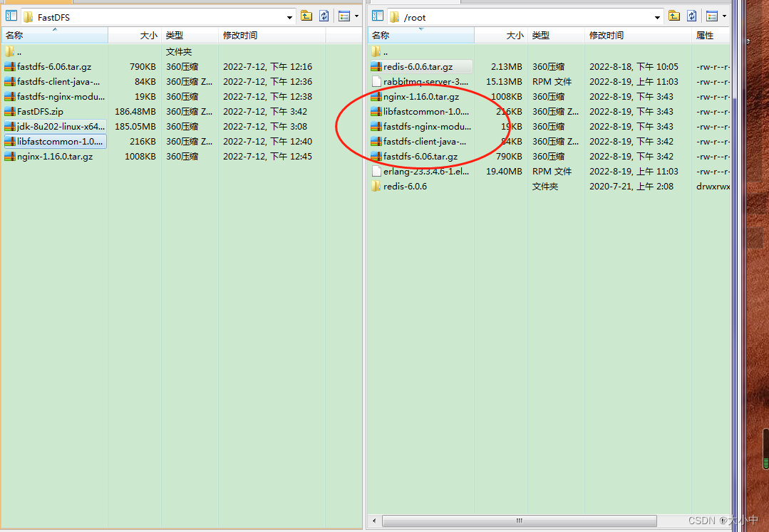769x532 pixels.
Task: Select fastdfs-6.06.tar.gz archive icon in right pane
Action: click(376, 157)
